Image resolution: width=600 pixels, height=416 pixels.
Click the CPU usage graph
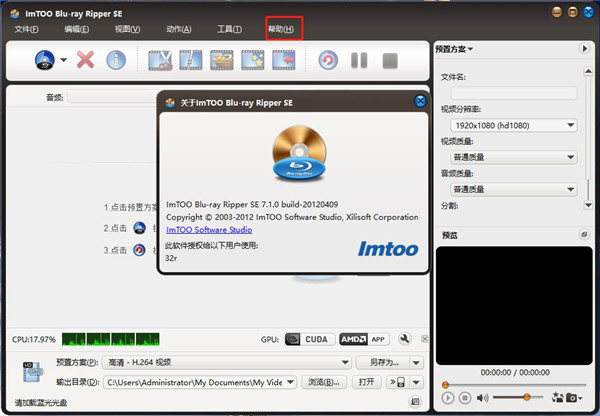tap(111, 339)
